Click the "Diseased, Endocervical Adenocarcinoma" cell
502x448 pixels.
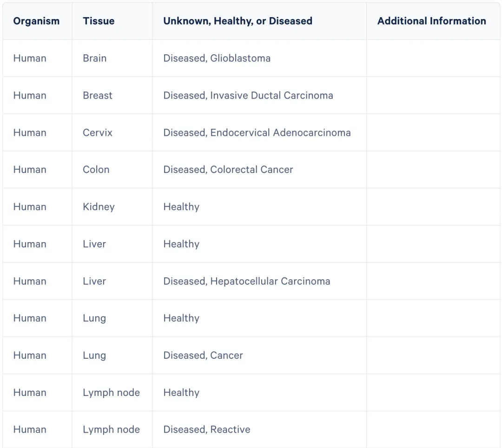tap(257, 132)
